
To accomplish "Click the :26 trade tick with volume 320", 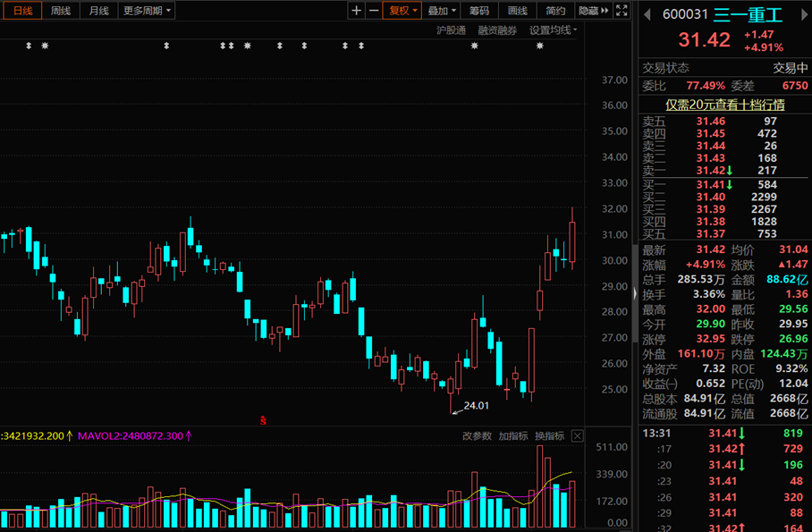I will pyautogui.click(x=724, y=497).
